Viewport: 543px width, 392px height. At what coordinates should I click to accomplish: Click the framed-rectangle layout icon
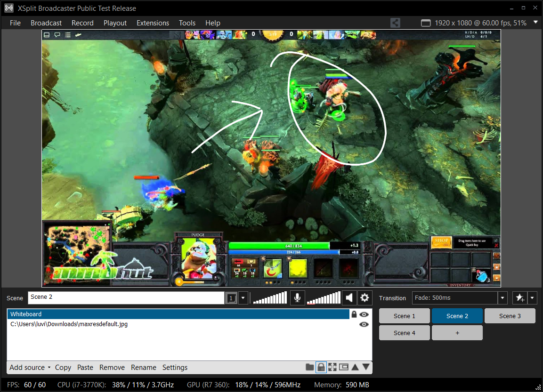coord(343,367)
